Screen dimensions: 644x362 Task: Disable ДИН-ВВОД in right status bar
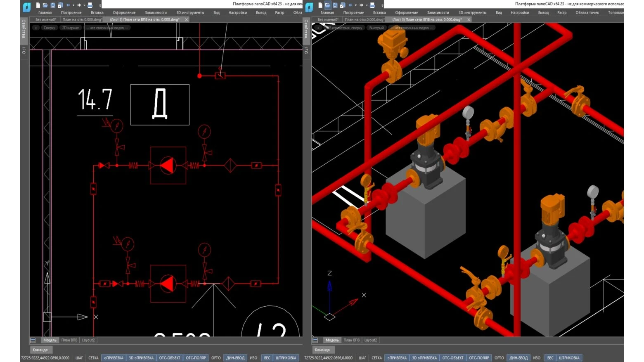[518, 358]
